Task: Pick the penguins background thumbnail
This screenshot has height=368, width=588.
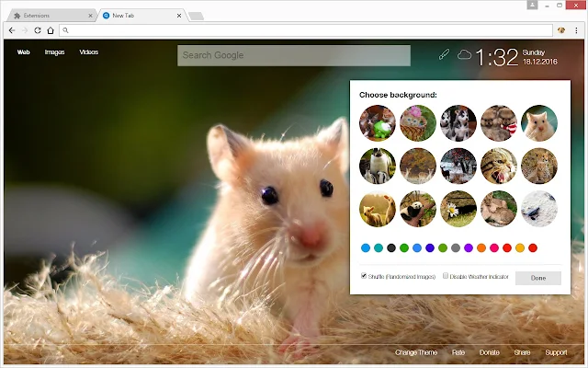Action: [378, 166]
